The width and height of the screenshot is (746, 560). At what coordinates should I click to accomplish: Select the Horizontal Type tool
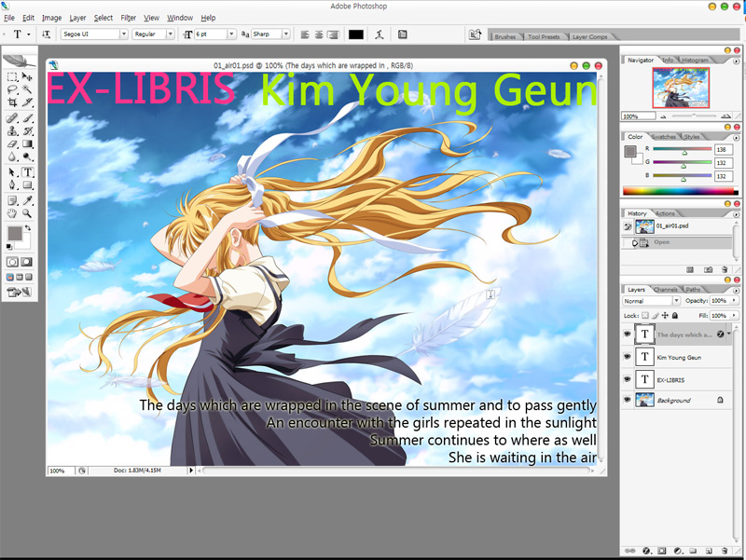pos(28,172)
